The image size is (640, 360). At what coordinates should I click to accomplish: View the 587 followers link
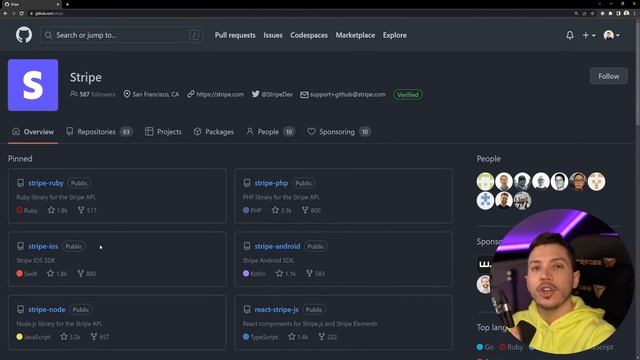pos(93,94)
